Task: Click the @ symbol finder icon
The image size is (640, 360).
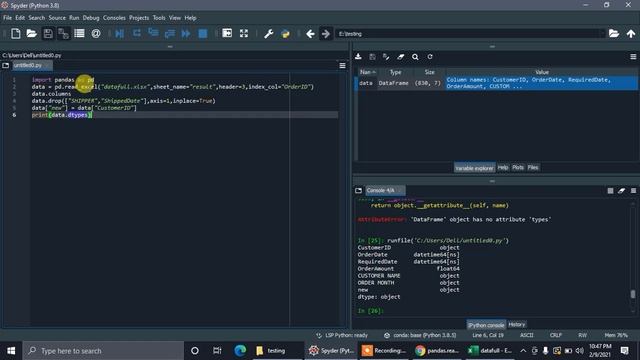Action: point(96,33)
